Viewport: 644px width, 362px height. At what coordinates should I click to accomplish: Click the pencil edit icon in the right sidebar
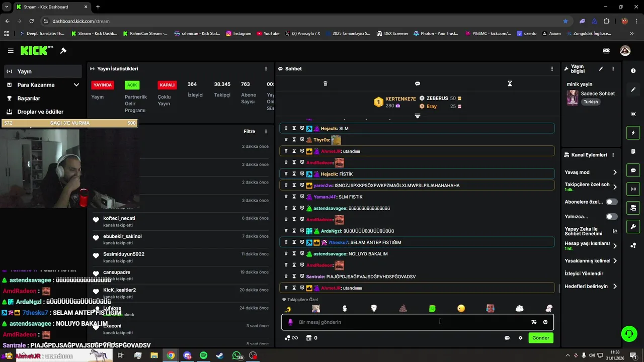click(x=633, y=89)
